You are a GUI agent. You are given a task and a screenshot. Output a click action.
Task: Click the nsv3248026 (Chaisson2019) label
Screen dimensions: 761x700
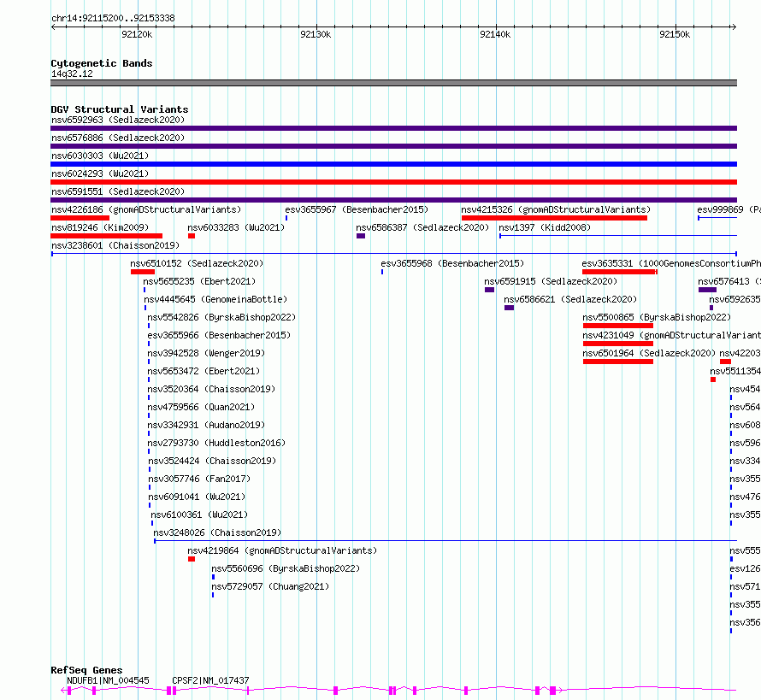tap(217, 532)
